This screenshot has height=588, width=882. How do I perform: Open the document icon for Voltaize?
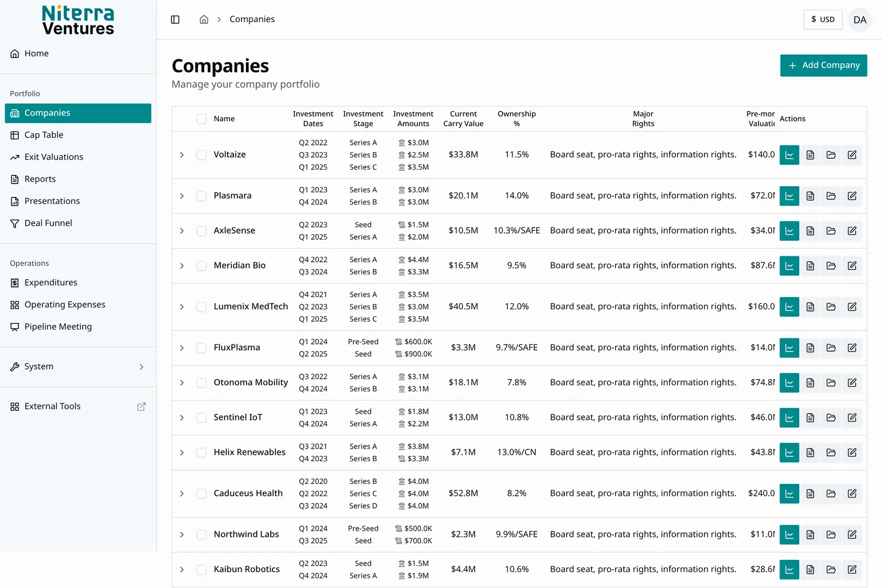pyautogui.click(x=810, y=155)
